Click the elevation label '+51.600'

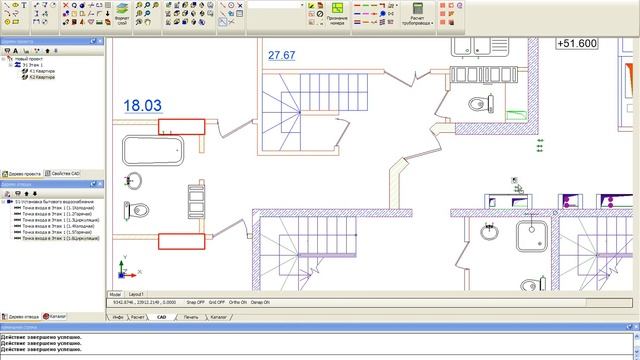[577, 43]
